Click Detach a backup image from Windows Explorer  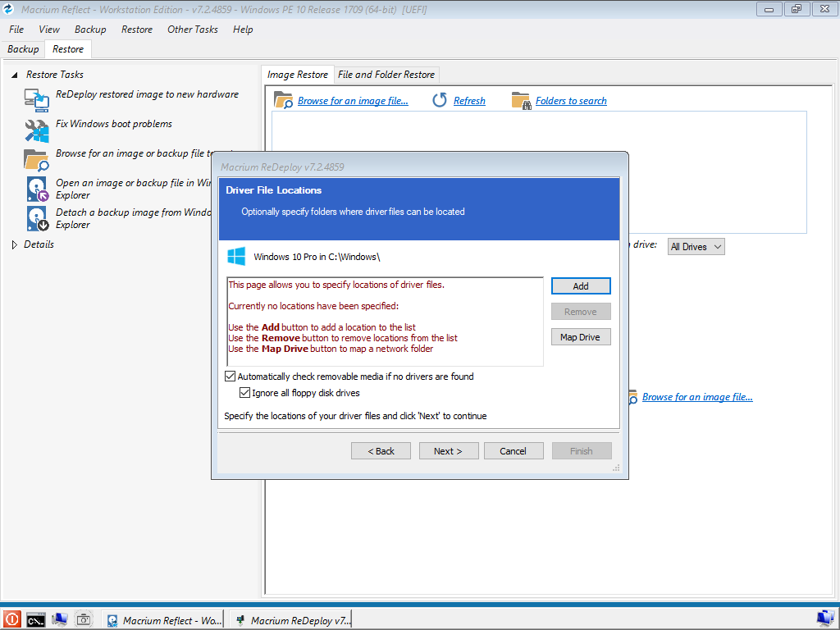point(134,218)
